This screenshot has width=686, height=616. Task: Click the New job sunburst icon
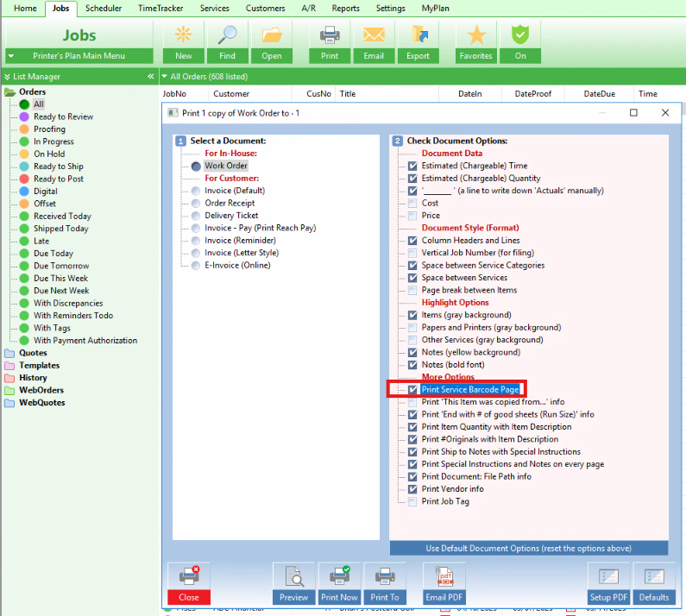coord(183,35)
